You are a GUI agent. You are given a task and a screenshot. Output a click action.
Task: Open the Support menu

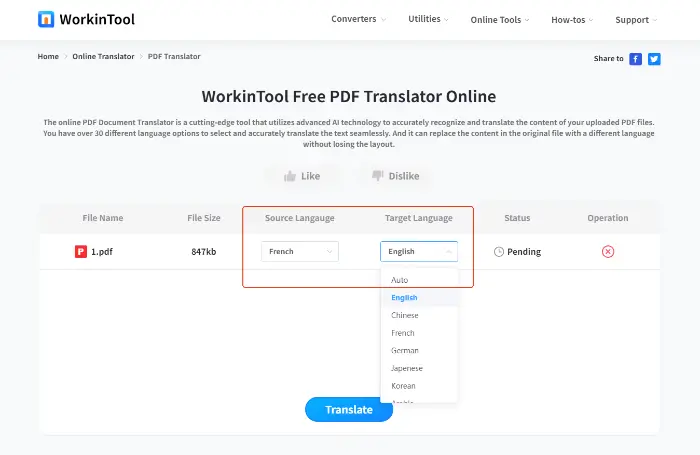[636, 20]
